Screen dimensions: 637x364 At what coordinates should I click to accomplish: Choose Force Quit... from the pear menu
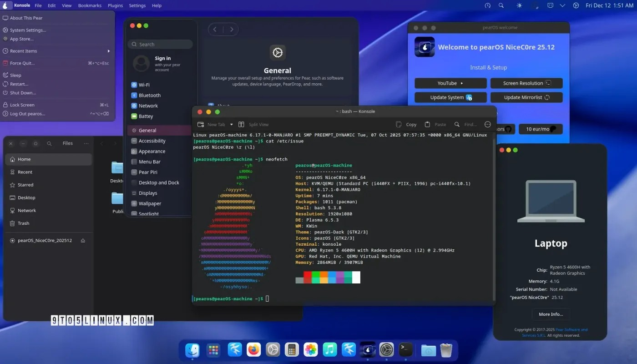(22, 63)
